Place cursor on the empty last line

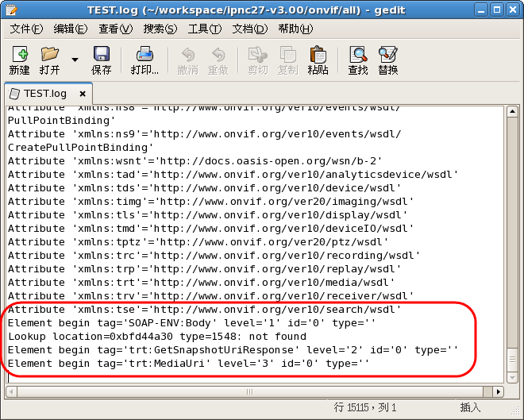[256, 377]
